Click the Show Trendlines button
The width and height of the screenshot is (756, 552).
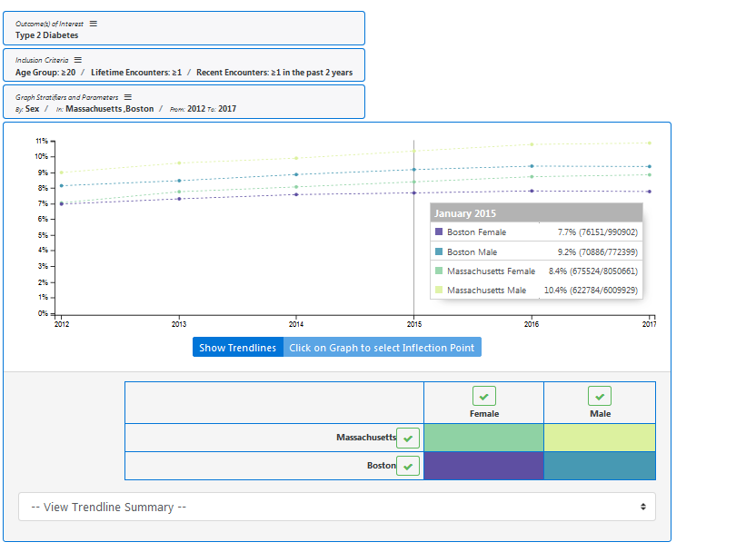[238, 348]
